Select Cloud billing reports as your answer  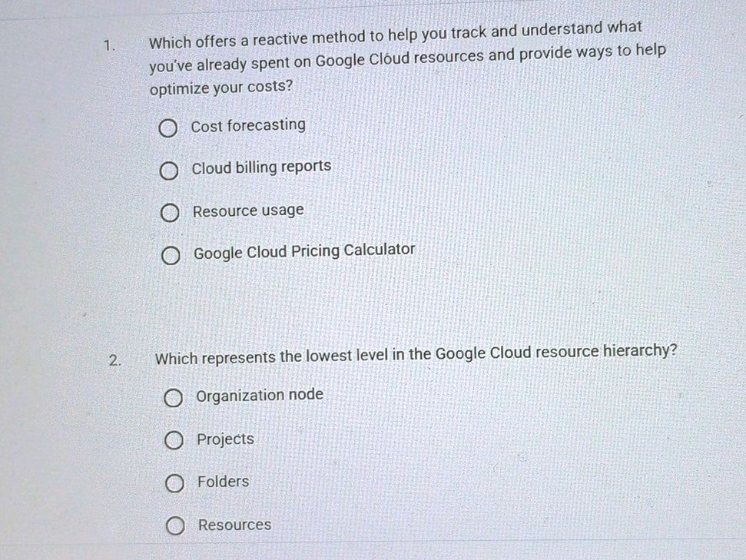(x=170, y=171)
